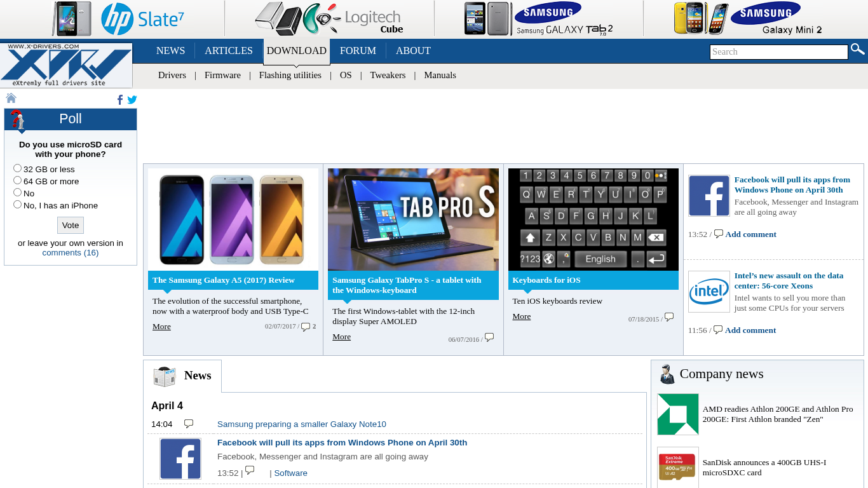Click the Poll question mark icon
868x488 pixels.
click(18, 119)
